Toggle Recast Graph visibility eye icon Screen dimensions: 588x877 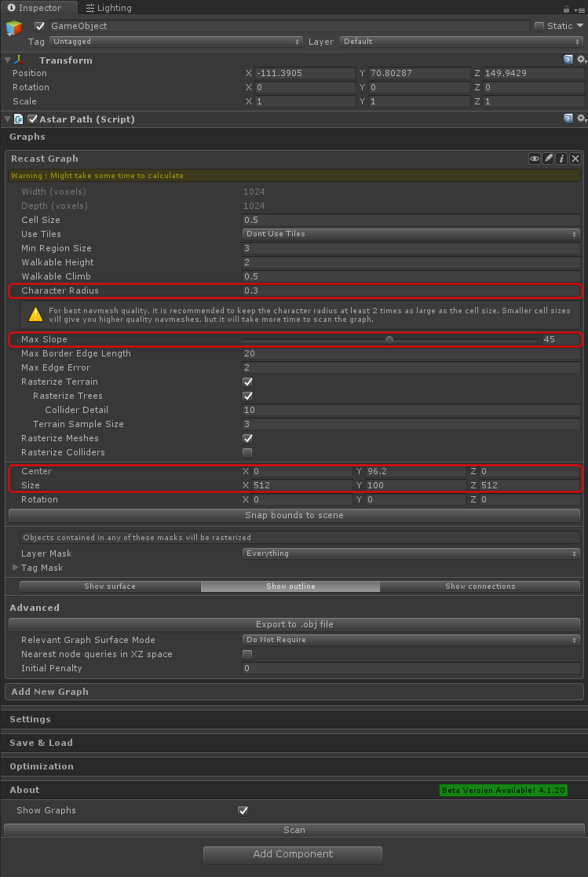point(535,159)
